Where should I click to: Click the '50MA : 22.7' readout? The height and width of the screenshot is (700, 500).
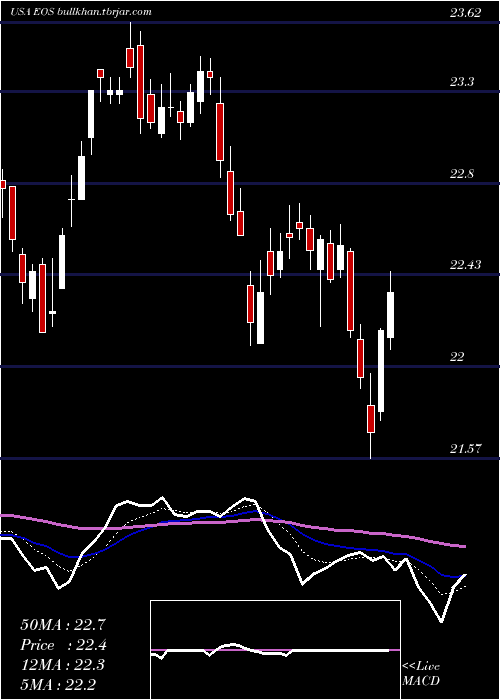[x=63, y=625]
